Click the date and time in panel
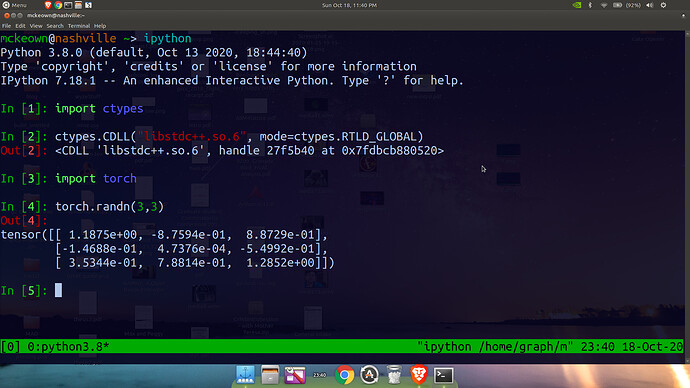Viewport: 690px width, 388px height. pyautogui.click(x=349, y=5)
